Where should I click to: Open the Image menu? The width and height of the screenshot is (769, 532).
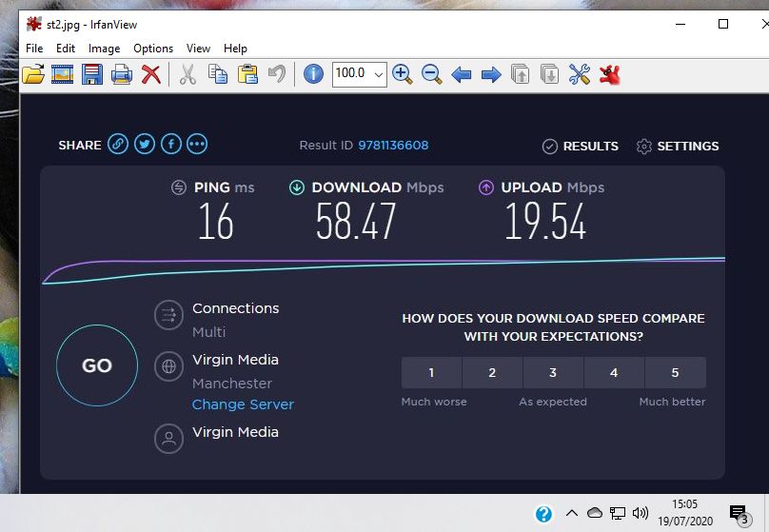pyautogui.click(x=104, y=49)
